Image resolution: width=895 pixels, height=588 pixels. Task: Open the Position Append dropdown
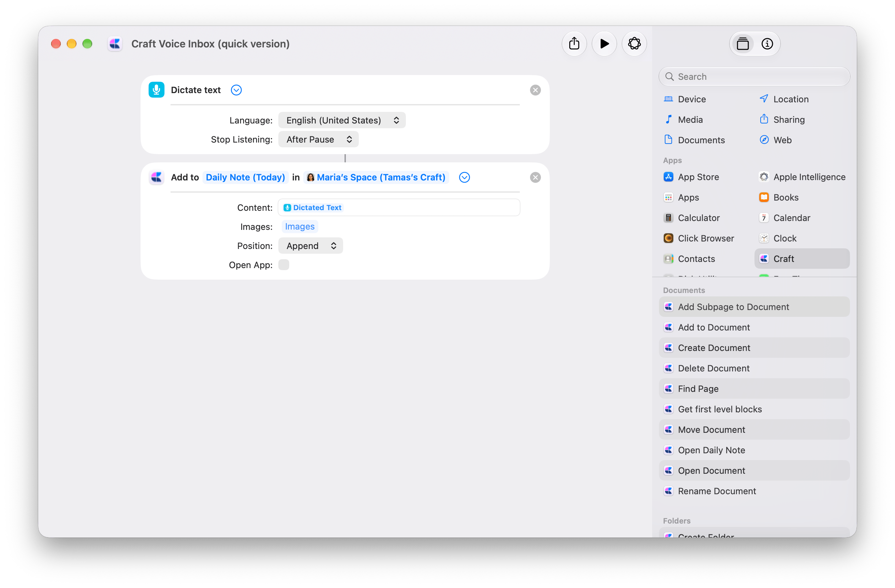pos(311,246)
